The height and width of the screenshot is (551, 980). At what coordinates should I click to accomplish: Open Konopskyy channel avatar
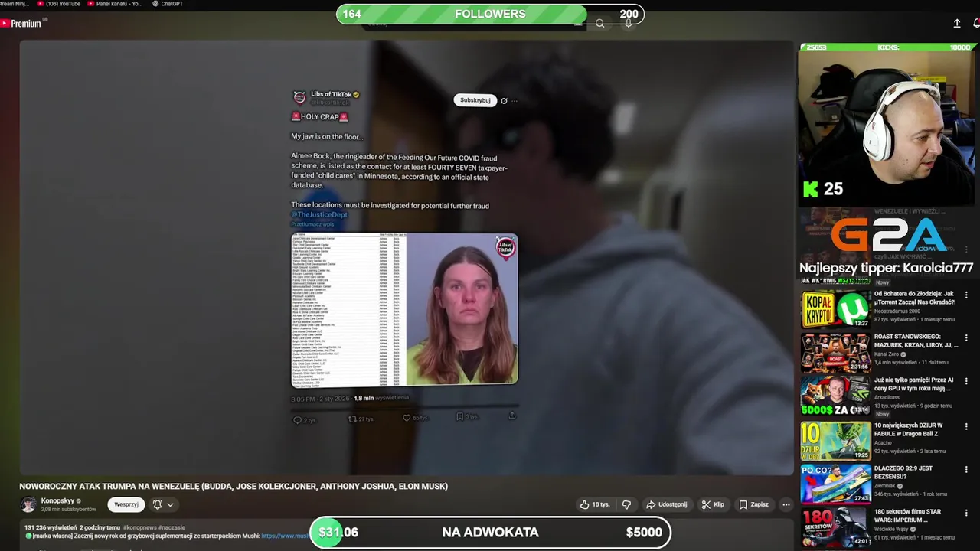[x=28, y=504]
